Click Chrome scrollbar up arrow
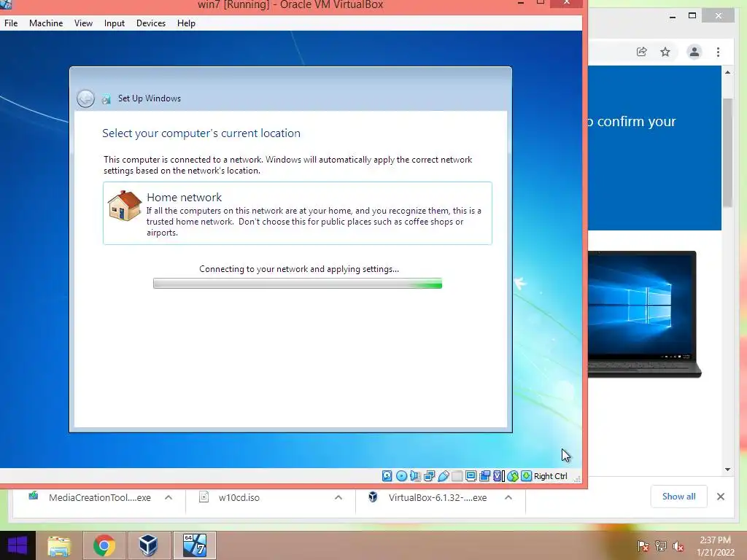The image size is (747, 560). point(727,72)
